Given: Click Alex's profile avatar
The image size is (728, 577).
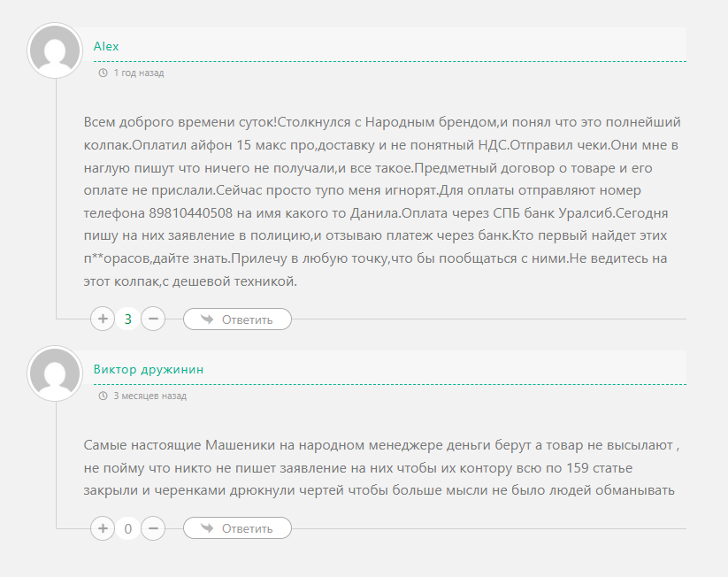Looking at the screenshot, I should tap(56, 50).
